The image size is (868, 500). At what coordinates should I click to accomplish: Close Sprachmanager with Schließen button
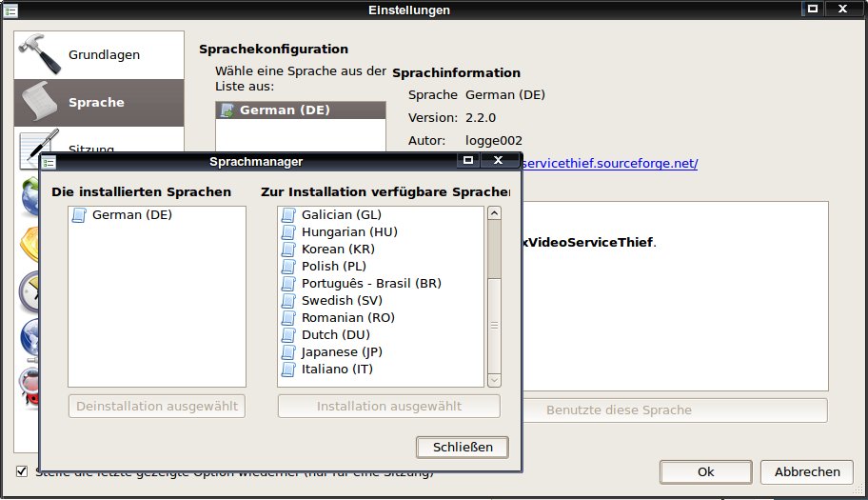[463, 448]
